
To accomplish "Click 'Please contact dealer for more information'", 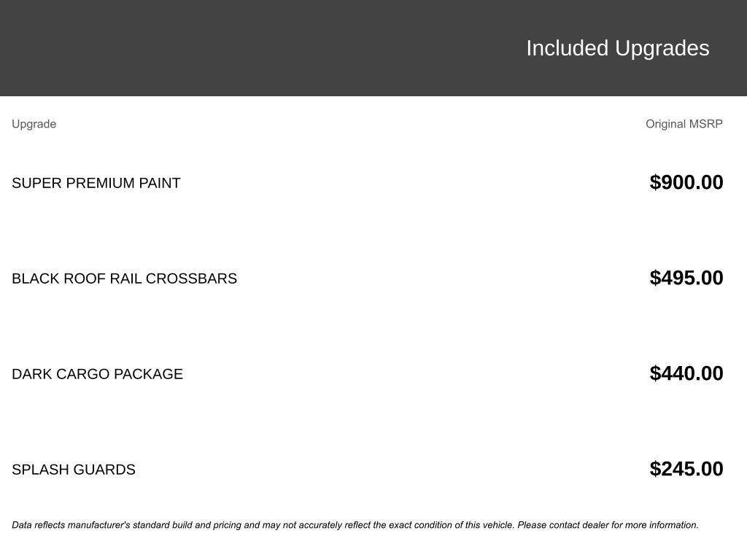I will coord(608,525).
